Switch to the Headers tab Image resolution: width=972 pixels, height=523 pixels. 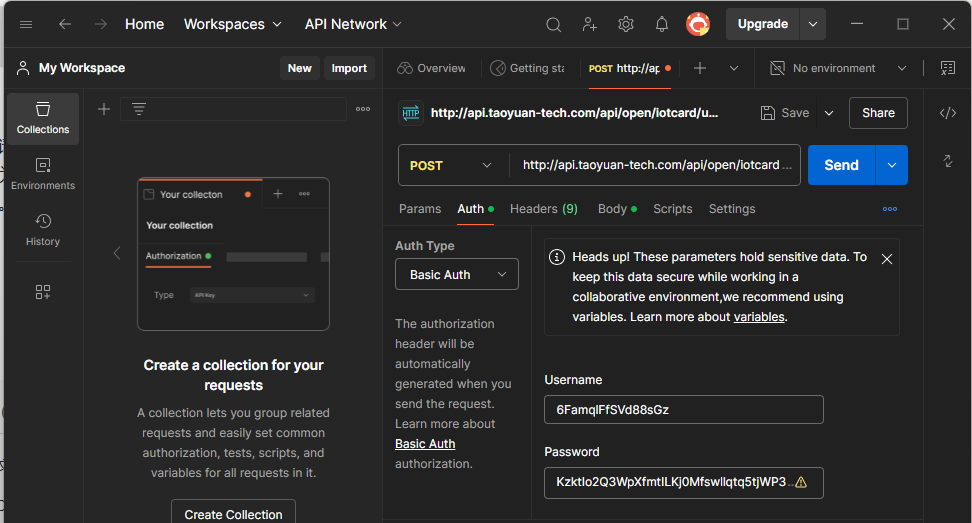(x=543, y=209)
